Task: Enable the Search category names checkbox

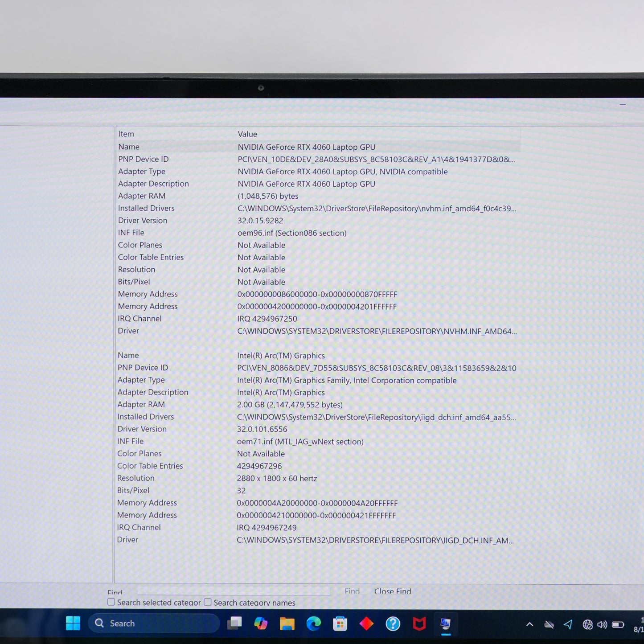Action: 208,602
